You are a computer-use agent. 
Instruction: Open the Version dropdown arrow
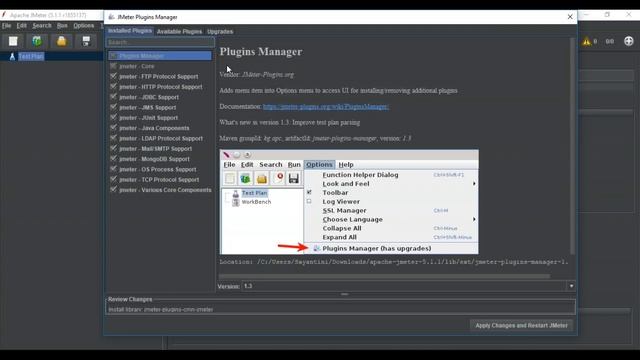pos(571,286)
